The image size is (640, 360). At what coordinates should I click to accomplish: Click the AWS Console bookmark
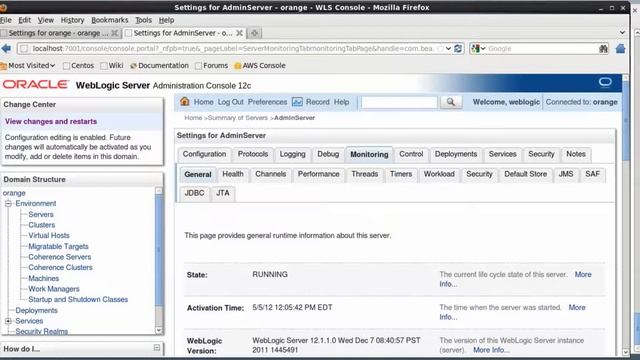point(260,66)
